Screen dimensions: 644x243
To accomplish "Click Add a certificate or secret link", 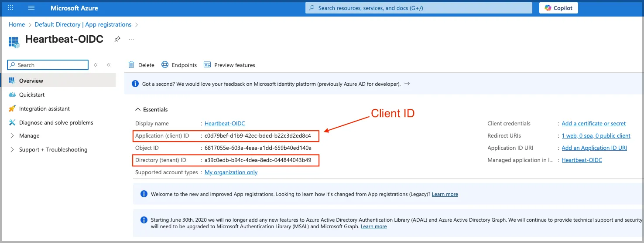I will tap(593, 124).
